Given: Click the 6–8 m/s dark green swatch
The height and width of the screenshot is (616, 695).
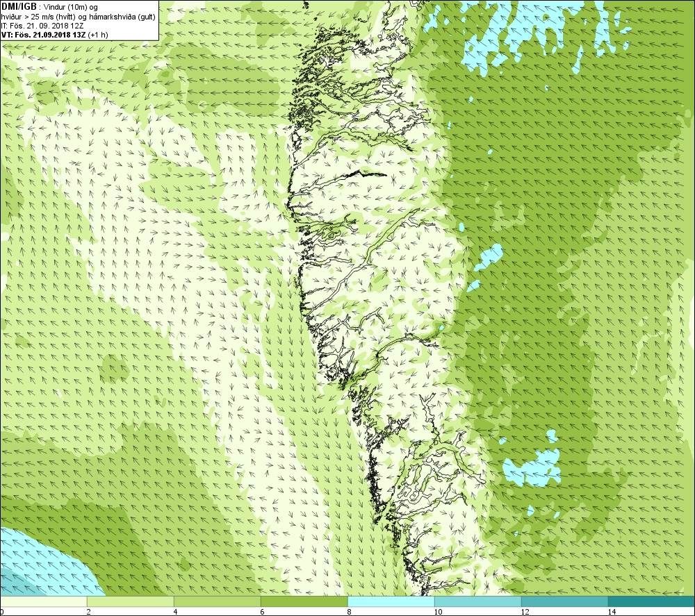Looking at the screenshot, I should tap(304, 601).
